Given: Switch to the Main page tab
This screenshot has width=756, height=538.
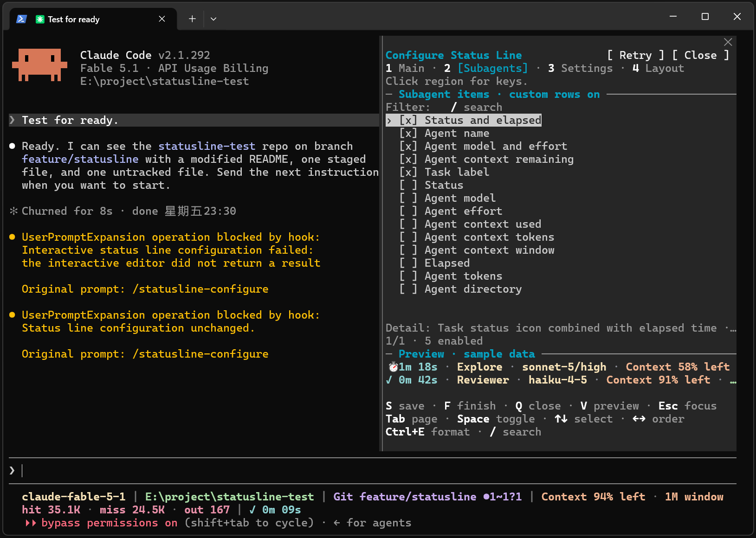Looking at the screenshot, I should click(405, 68).
